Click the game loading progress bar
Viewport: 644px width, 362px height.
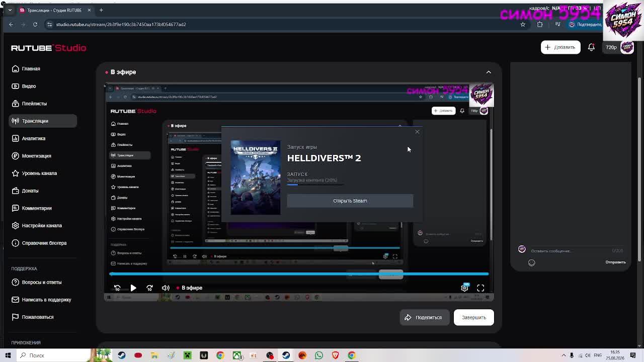pyautogui.click(x=316, y=185)
